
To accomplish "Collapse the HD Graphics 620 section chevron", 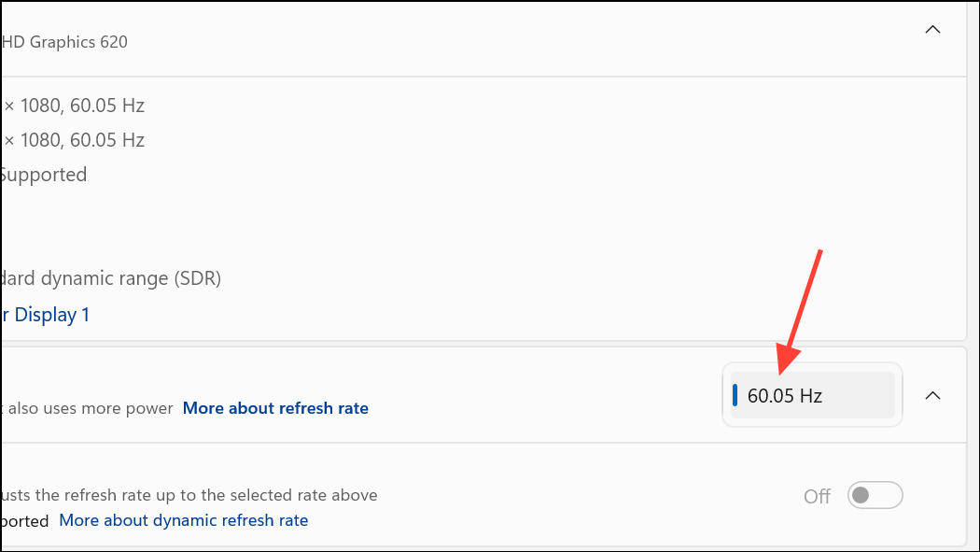I will [x=931, y=30].
